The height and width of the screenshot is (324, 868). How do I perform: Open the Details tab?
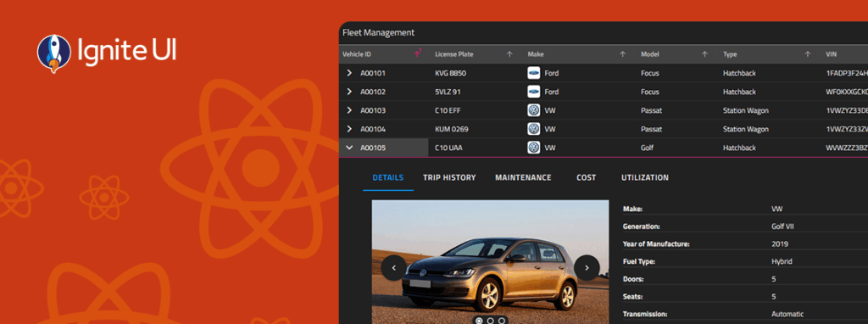pyautogui.click(x=388, y=178)
